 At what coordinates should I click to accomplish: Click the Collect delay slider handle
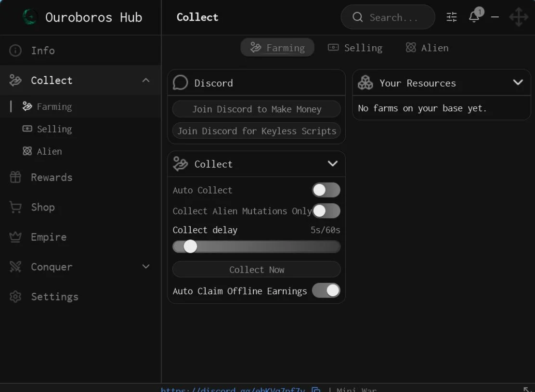(x=190, y=246)
